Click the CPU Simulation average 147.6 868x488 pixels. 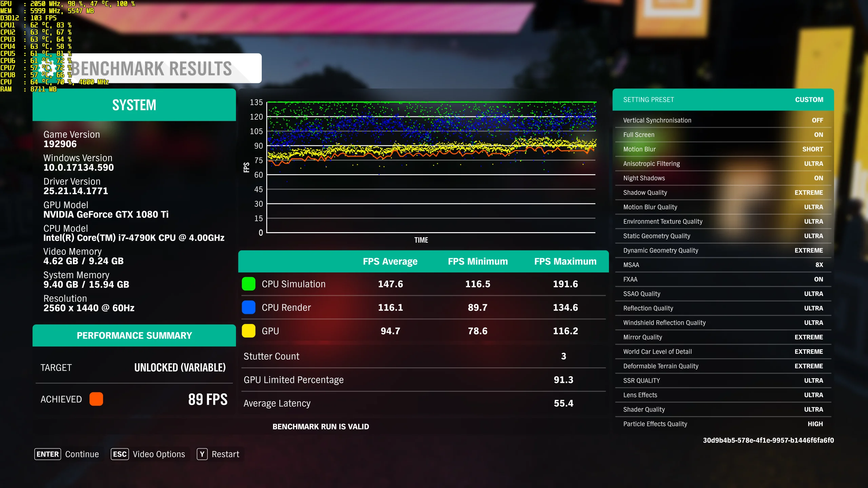point(391,284)
